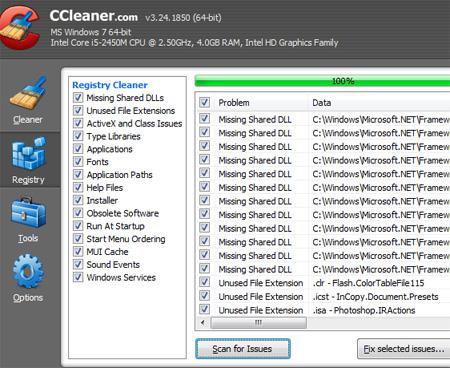Toggle Sound Events checkbox
Viewport: 450px width, 368px height.
(x=78, y=264)
